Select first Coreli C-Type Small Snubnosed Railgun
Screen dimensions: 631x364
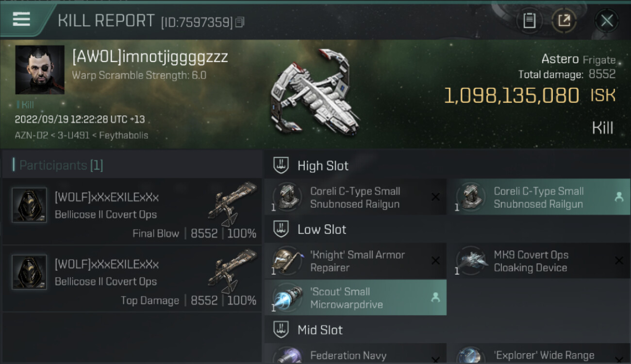355,197
